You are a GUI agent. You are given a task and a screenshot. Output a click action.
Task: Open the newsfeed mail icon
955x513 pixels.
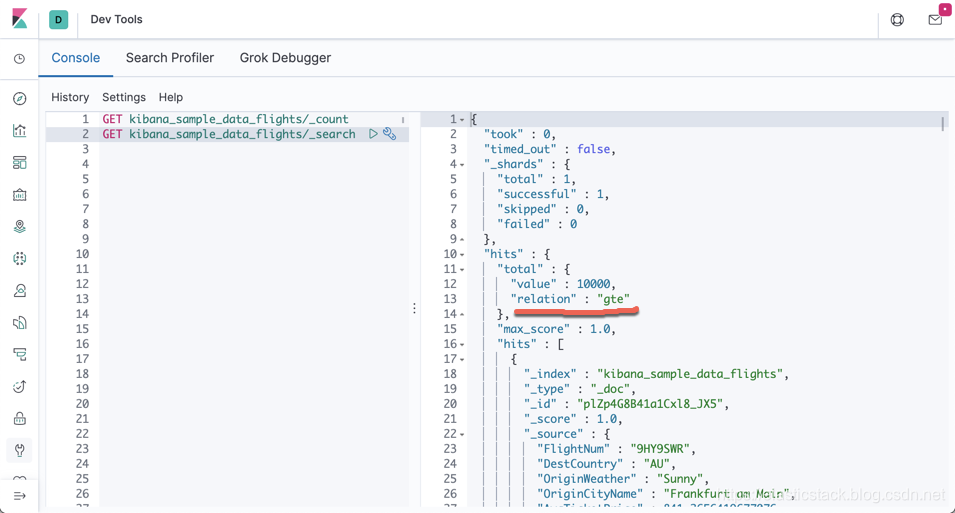pyautogui.click(x=935, y=19)
